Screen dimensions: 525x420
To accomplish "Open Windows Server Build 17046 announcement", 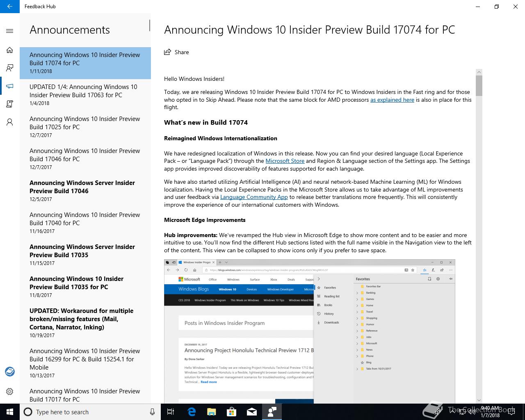I will pos(85,191).
